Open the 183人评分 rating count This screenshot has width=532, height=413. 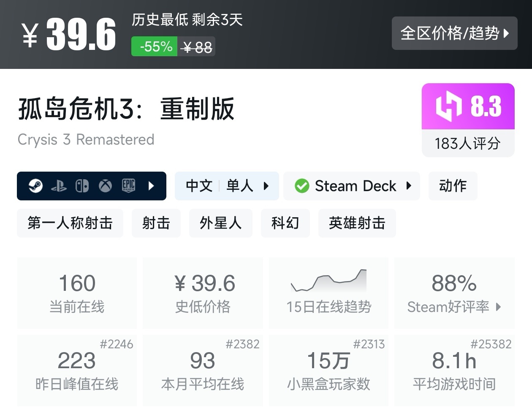click(468, 144)
